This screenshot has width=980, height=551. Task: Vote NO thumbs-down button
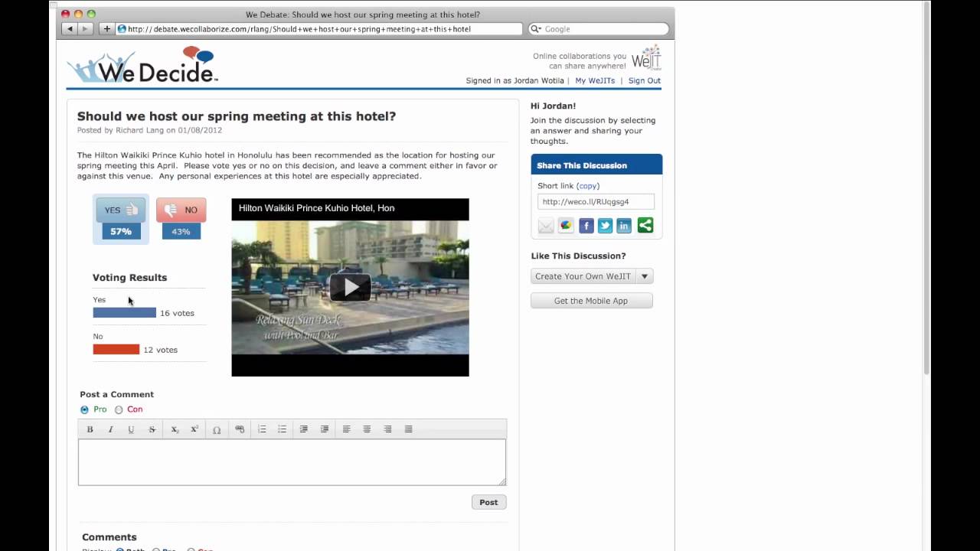coord(181,210)
